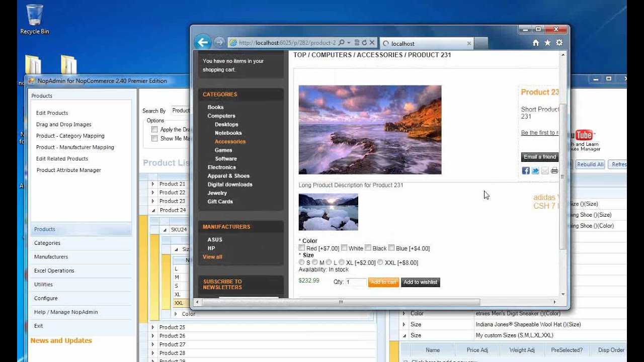Click Add to wishlist button
Viewport: 644px width, 362px height.
coord(421,282)
